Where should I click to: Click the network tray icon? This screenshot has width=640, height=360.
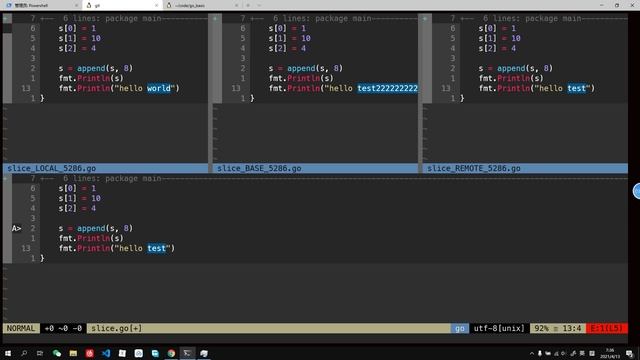tap(556, 353)
